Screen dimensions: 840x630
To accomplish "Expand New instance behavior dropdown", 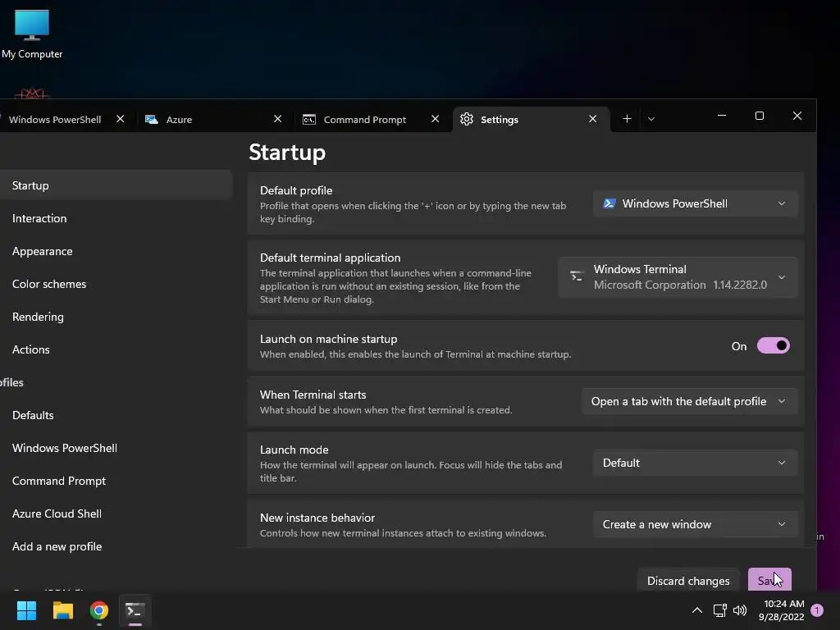I will (x=696, y=524).
